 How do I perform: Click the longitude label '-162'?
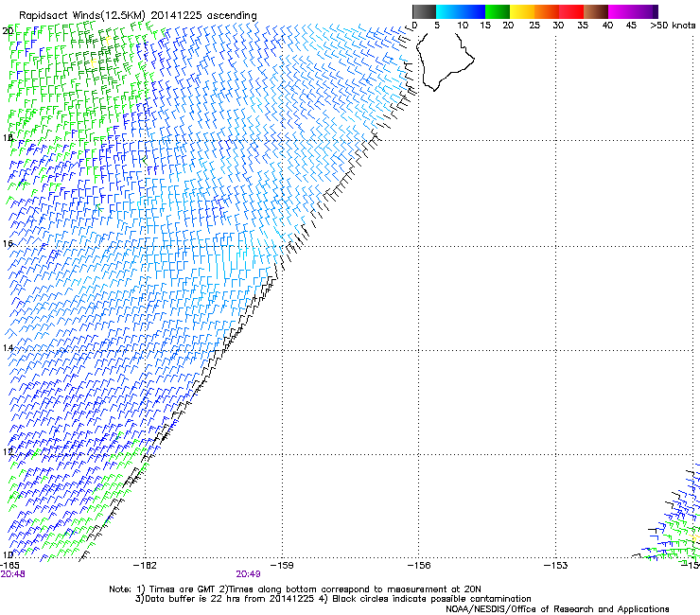pyautogui.click(x=145, y=566)
